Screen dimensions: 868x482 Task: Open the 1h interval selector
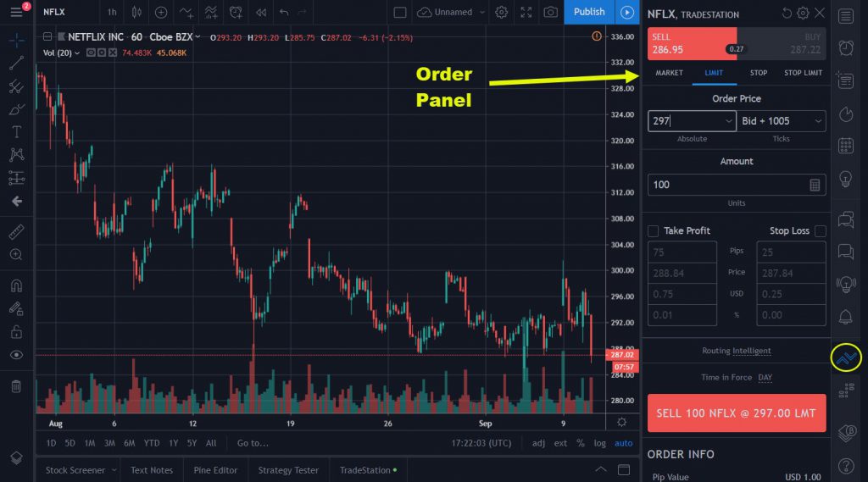click(x=113, y=12)
